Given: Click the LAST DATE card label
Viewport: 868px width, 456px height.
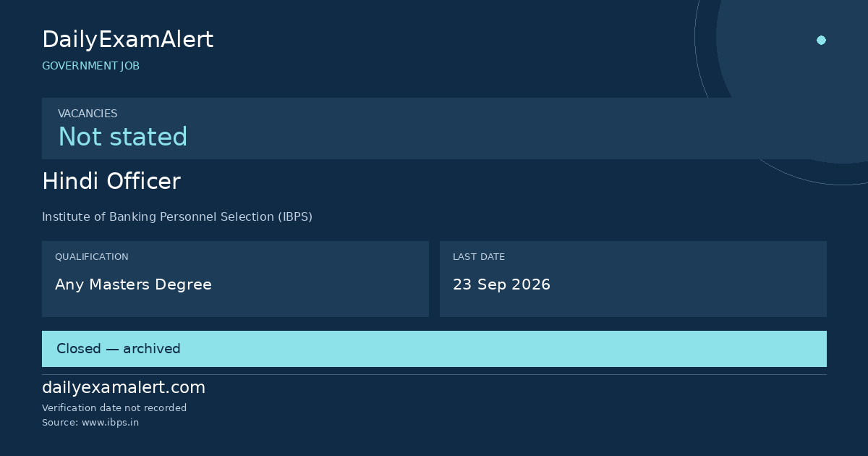Looking at the screenshot, I should (x=479, y=257).
